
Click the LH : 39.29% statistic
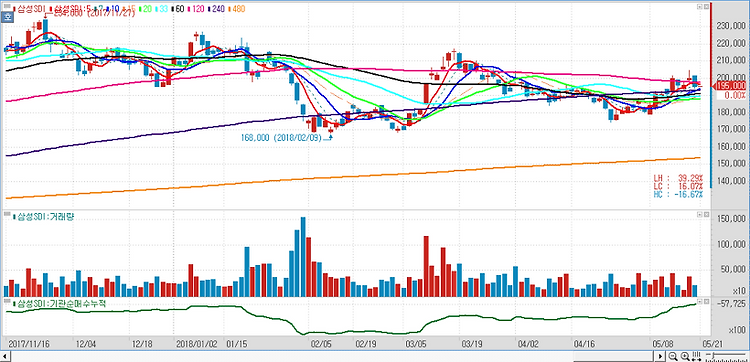tap(678, 177)
